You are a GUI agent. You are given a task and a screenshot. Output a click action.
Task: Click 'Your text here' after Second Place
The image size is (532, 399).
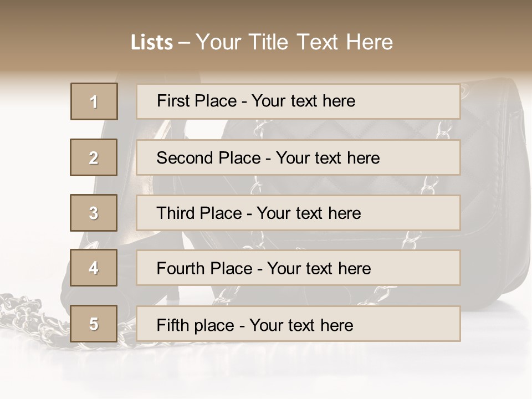[328, 158]
